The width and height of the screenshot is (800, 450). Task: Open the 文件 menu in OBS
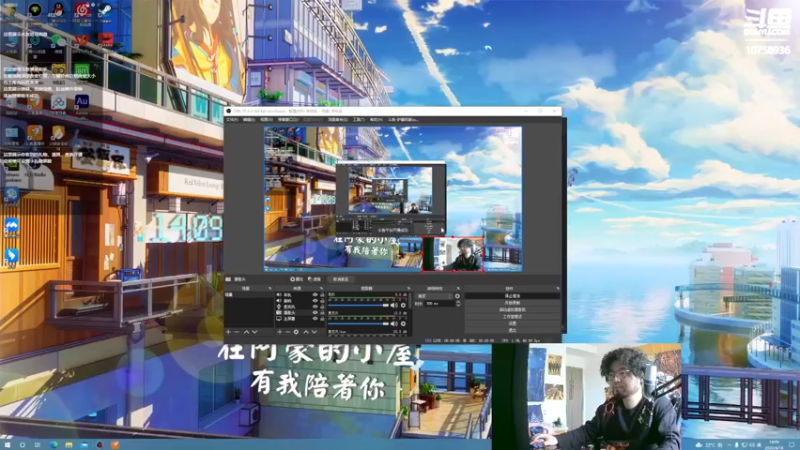pos(232,119)
